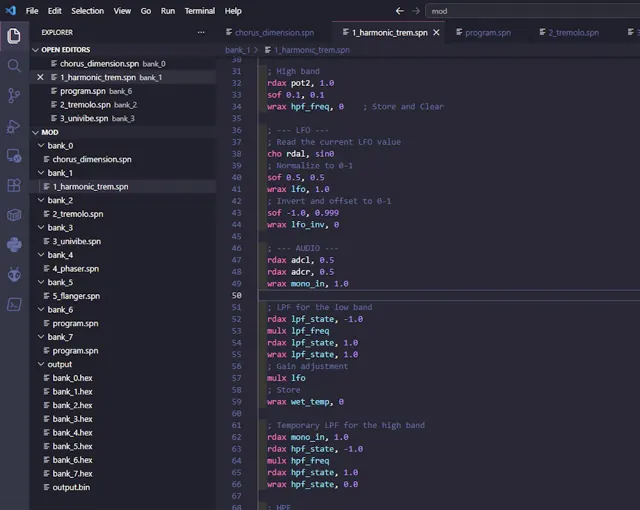Open the File menu
The image size is (640, 510).
coord(32,11)
